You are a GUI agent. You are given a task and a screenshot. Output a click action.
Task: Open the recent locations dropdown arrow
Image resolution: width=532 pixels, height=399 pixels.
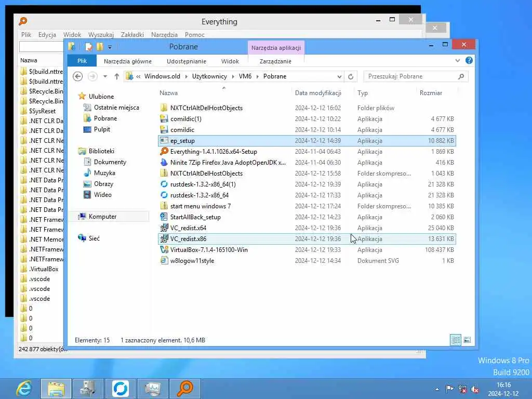(105, 76)
